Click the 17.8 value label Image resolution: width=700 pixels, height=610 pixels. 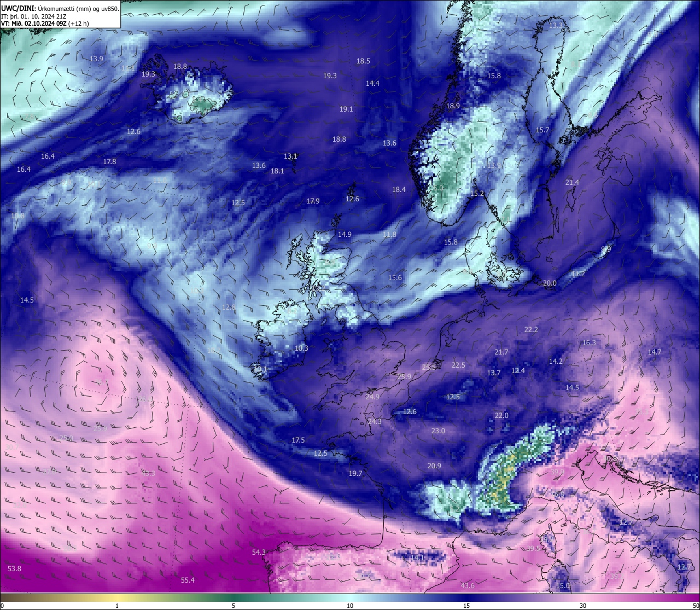click(109, 161)
